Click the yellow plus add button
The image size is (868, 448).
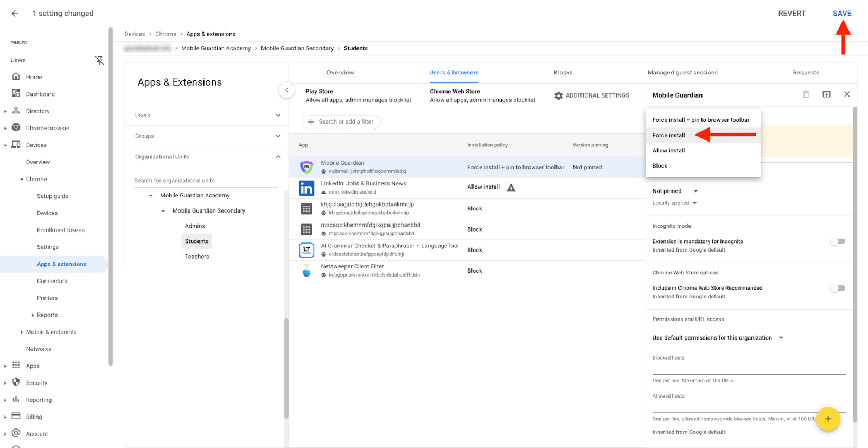(x=828, y=419)
